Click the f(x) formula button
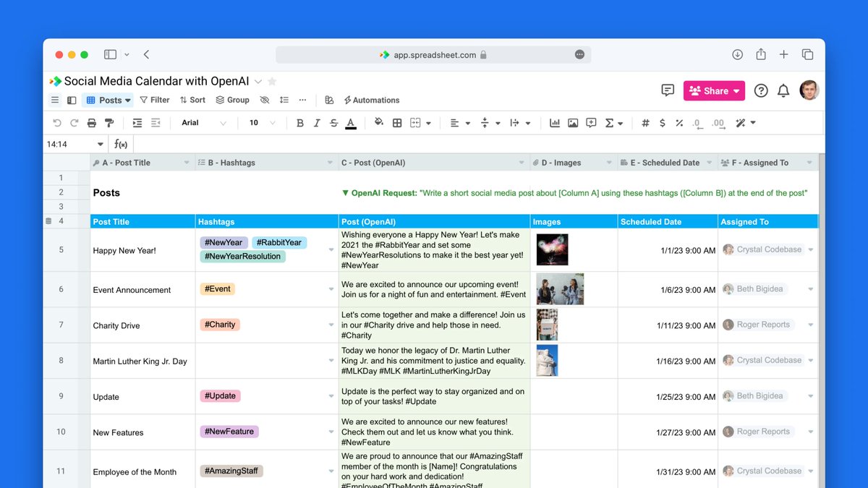This screenshot has height=488, width=868. (x=121, y=144)
